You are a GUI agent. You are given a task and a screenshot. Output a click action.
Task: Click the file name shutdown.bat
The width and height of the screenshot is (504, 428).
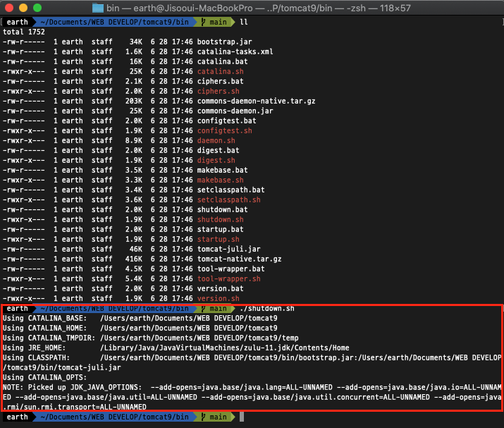point(223,209)
